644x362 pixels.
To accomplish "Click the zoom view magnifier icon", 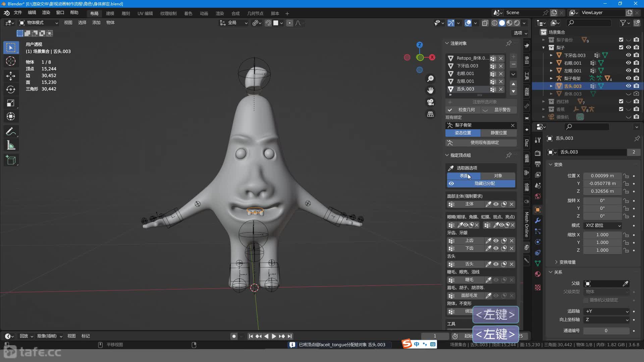I will click(x=430, y=79).
